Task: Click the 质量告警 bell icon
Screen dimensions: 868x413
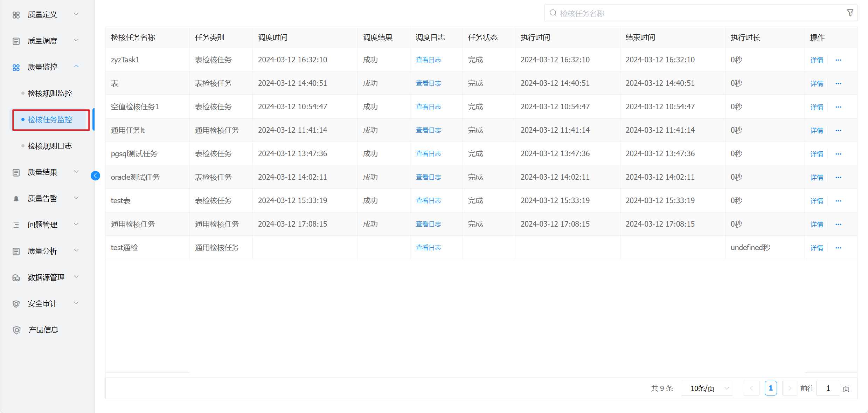Action: tap(16, 199)
